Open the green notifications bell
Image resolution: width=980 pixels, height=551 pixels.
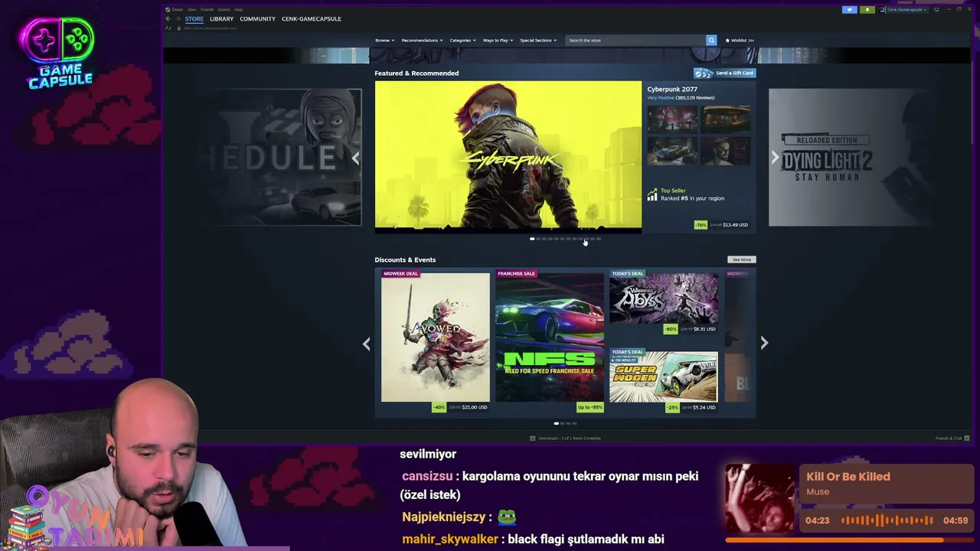coord(867,9)
